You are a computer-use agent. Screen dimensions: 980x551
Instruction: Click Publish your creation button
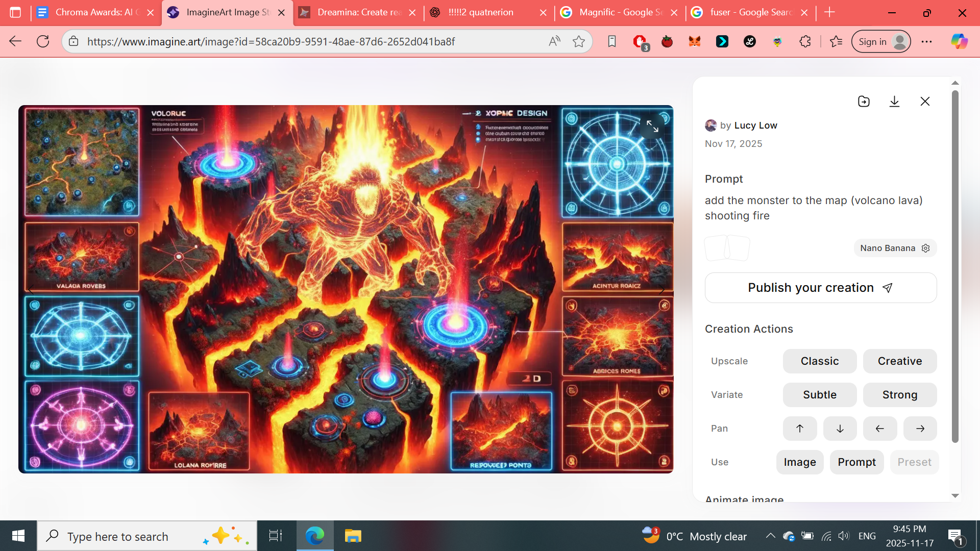point(820,288)
